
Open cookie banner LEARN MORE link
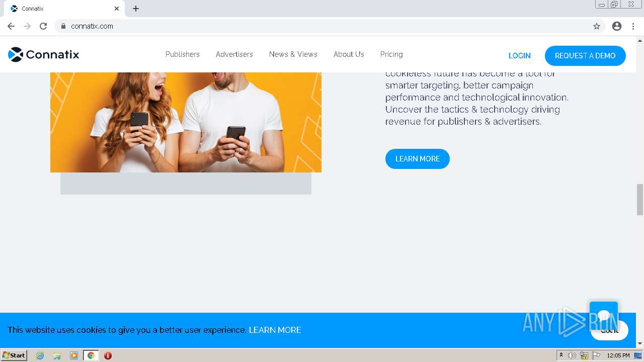[275, 330]
